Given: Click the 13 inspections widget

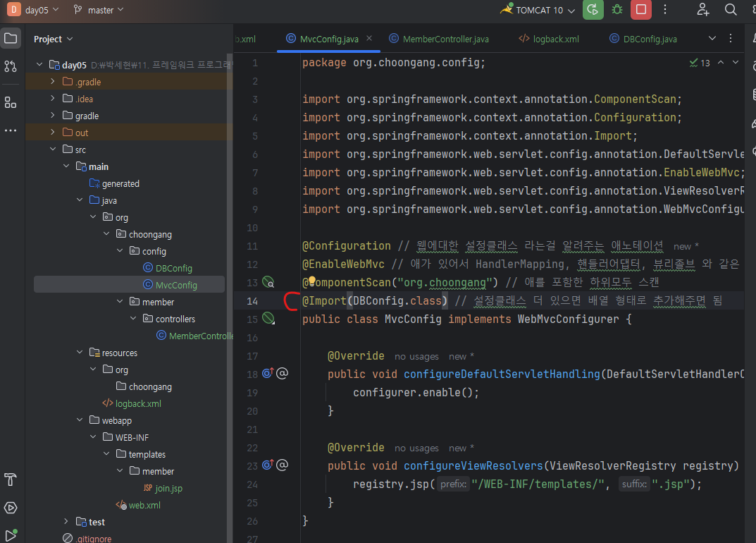Looking at the screenshot, I should click(x=700, y=63).
